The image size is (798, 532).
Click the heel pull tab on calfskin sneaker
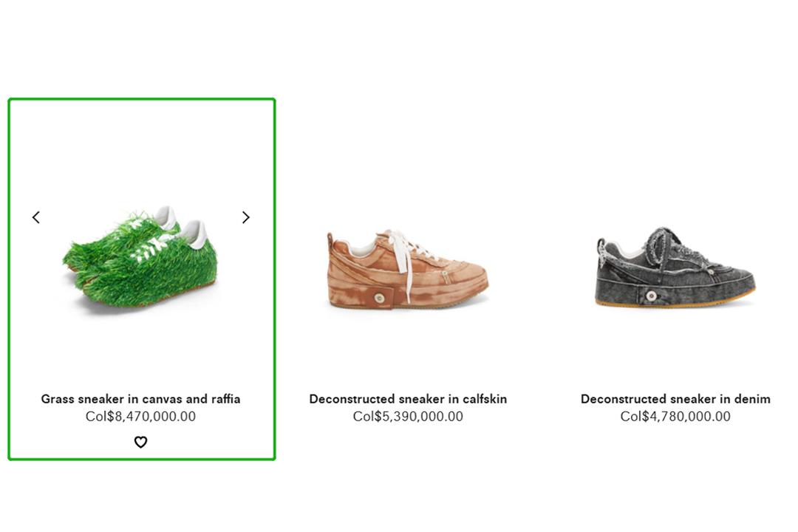[x=330, y=242]
